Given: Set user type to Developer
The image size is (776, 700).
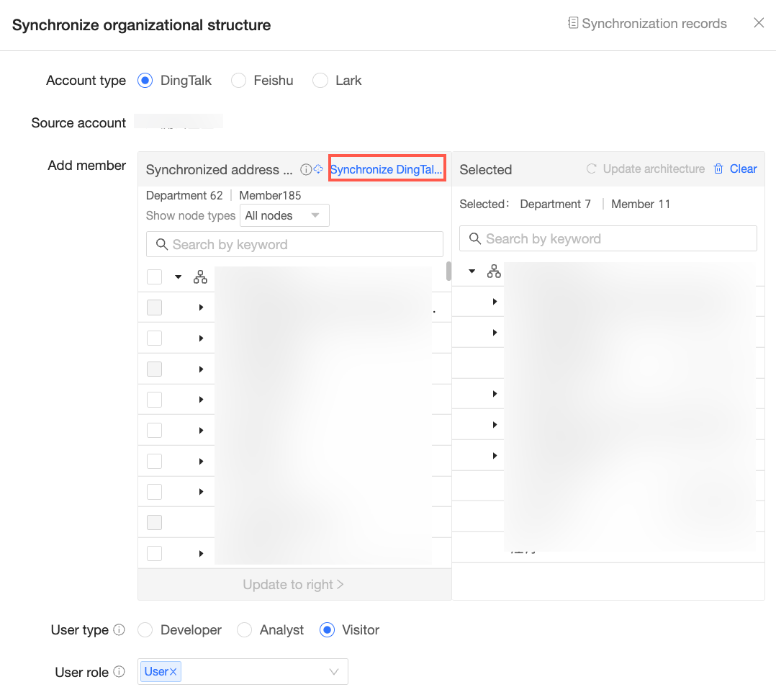Looking at the screenshot, I should (x=145, y=629).
